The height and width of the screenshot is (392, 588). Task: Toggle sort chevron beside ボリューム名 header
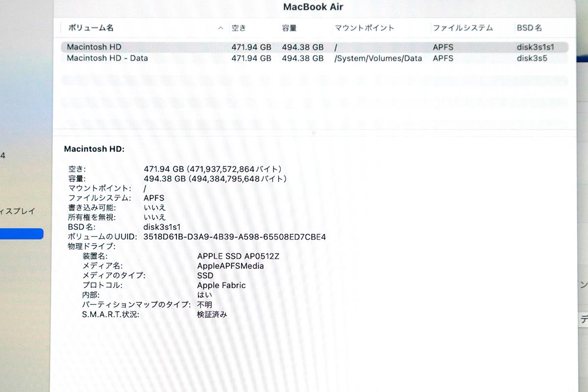click(x=221, y=28)
